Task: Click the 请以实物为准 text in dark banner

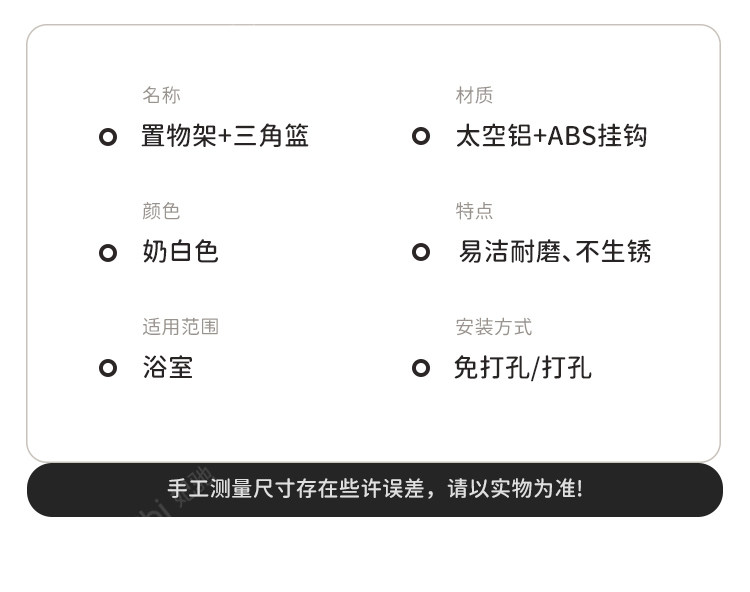Action: click(x=514, y=489)
